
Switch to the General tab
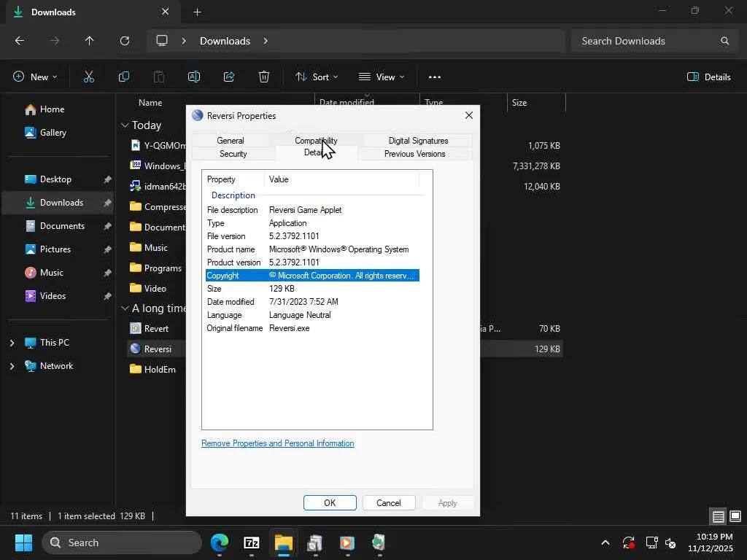point(230,141)
